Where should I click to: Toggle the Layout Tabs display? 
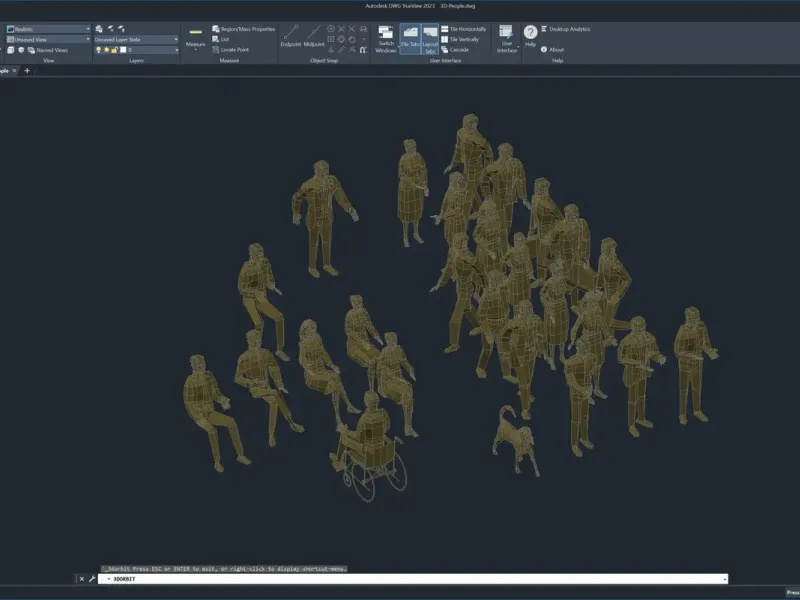click(430, 38)
